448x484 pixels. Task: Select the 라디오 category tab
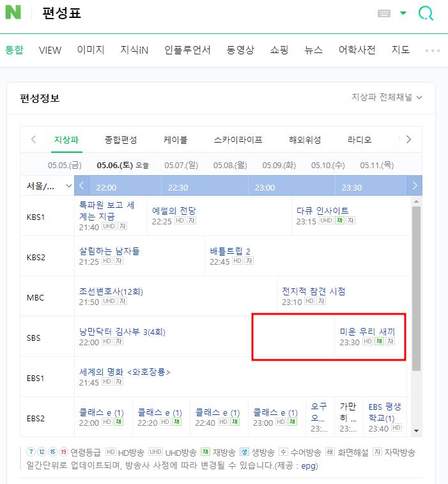(x=359, y=140)
